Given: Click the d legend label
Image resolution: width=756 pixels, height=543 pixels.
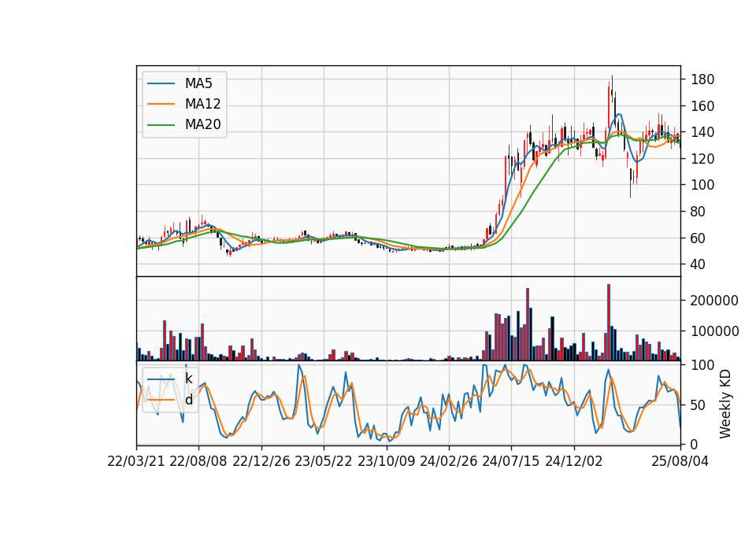Looking at the screenshot, I should pos(188,400).
